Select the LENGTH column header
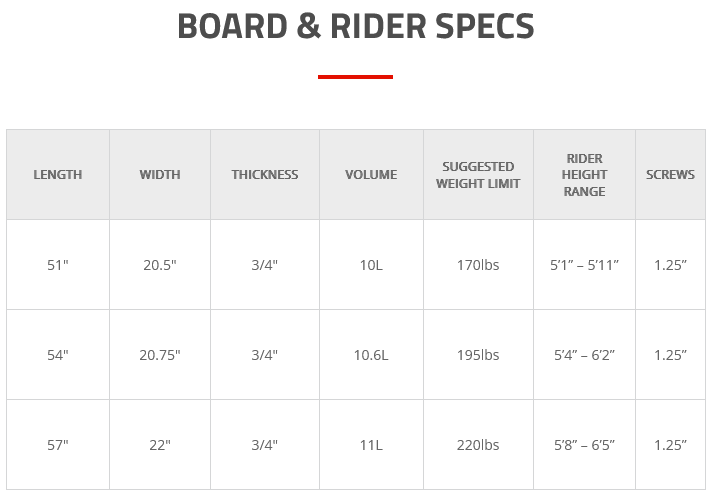Screen dimensions: 709x496 point(58,175)
